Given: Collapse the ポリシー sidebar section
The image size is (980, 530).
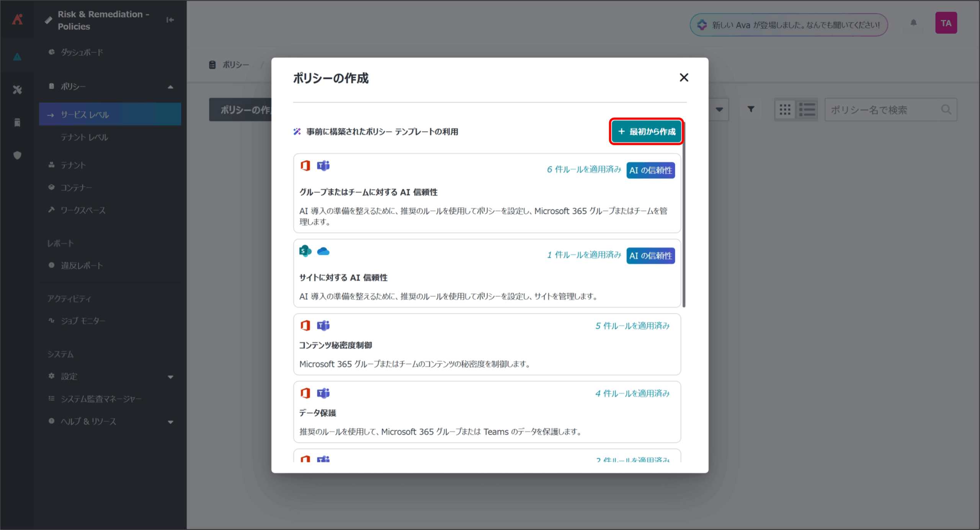Looking at the screenshot, I should pos(170,87).
